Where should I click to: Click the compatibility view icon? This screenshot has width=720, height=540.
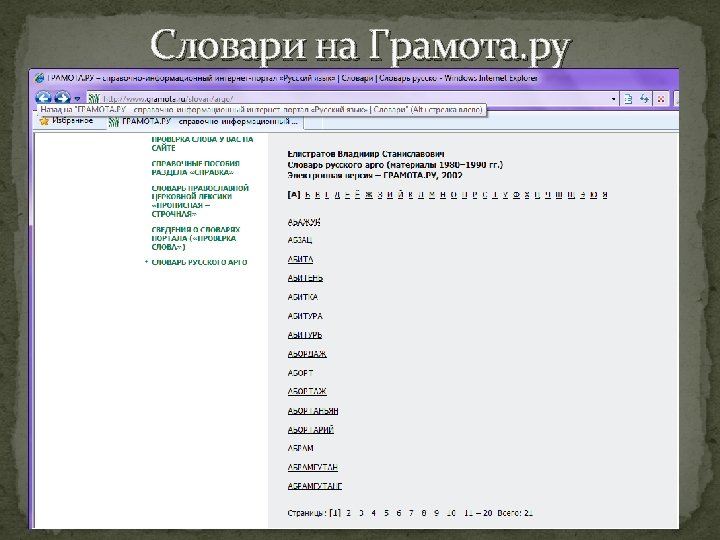(x=628, y=99)
